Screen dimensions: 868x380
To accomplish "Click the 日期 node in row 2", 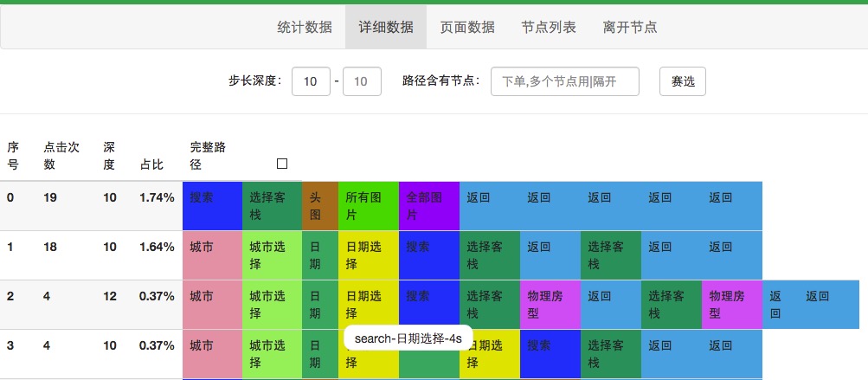I will 320,305.
